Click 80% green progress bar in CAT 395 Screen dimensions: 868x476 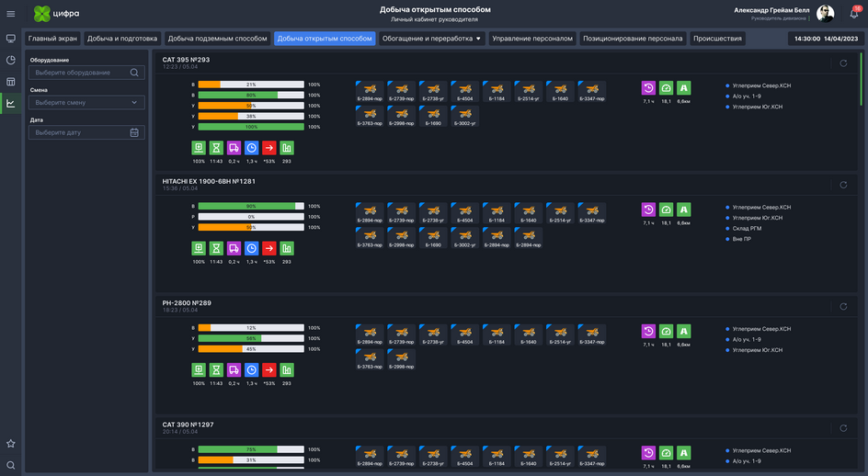click(x=251, y=96)
